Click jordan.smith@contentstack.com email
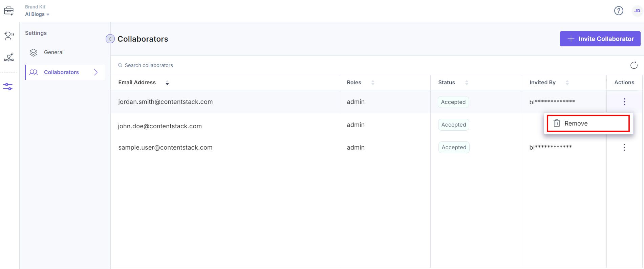 166,102
